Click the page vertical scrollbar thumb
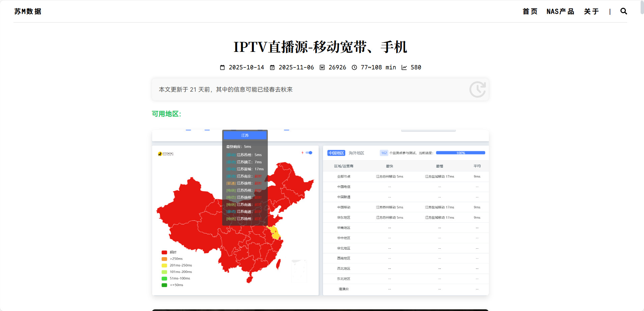The height and width of the screenshot is (311, 644). pyautogui.click(x=642, y=7)
